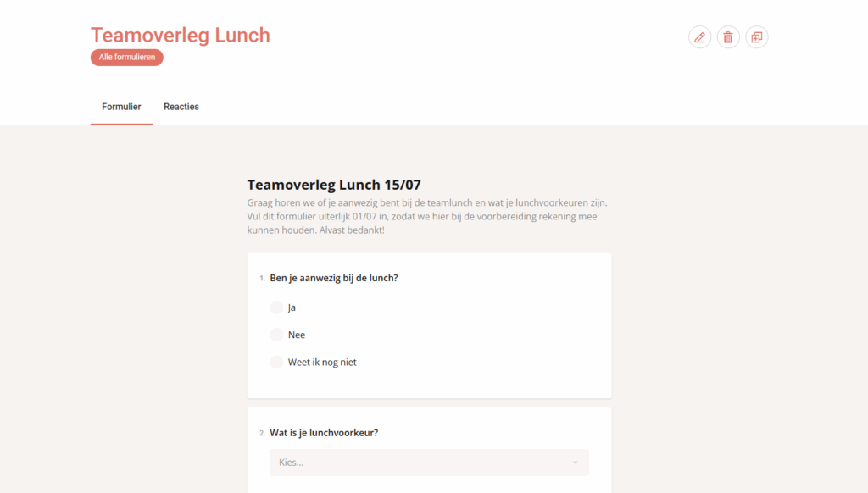Click the 'Teamoverleg Lunch 15/07' form heading

(334, 185)
